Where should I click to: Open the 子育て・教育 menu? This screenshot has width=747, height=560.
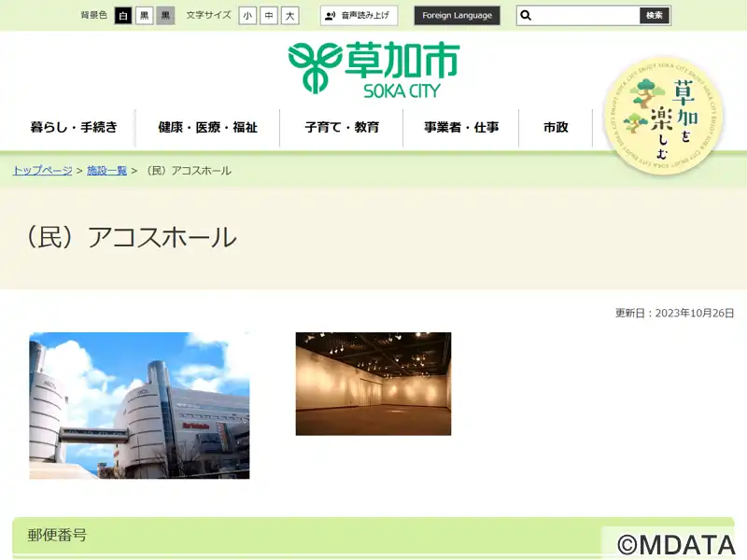point(342,128)
